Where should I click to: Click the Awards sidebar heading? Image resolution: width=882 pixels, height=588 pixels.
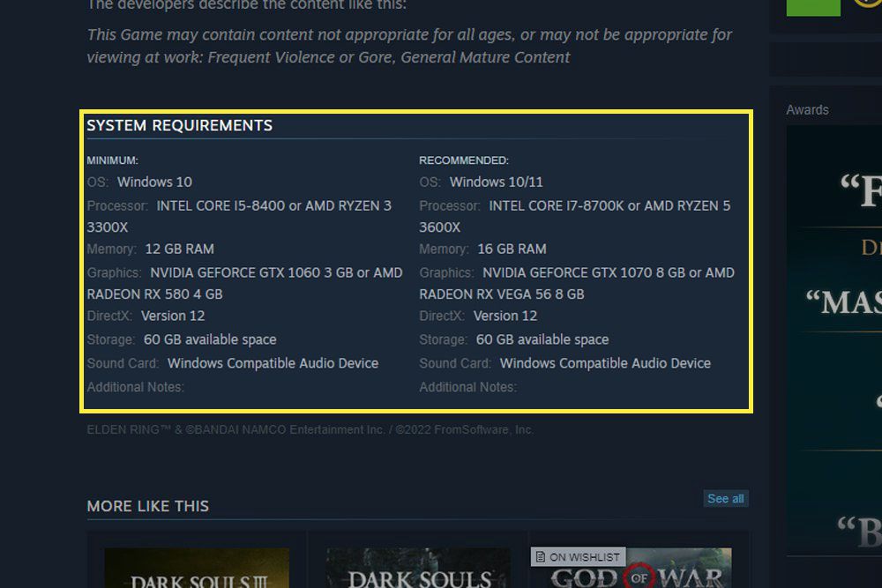pos(807,109)
